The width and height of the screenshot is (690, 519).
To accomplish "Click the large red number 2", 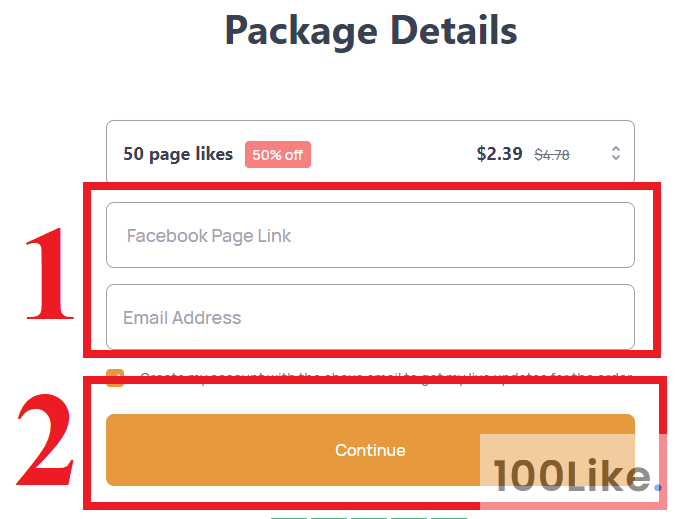I will [46, 440].
